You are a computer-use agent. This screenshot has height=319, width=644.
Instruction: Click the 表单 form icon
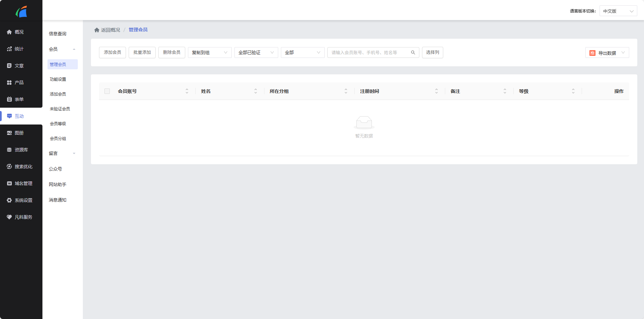(9, 99)
